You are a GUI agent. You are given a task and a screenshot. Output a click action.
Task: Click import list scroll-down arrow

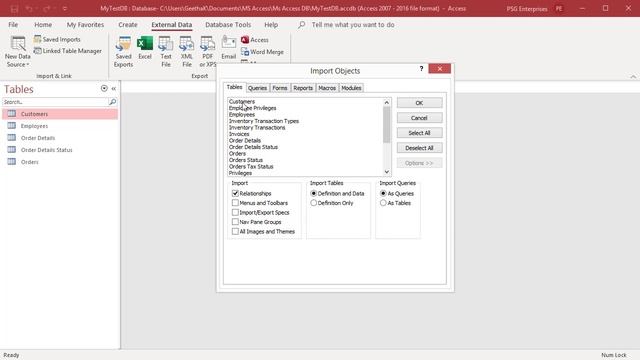pos(387,172)
